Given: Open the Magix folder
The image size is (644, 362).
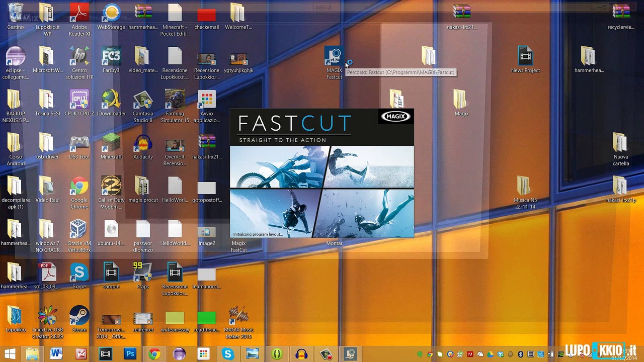Looking at the screenshot, I should pyautogui.click(x=461, y=103).
